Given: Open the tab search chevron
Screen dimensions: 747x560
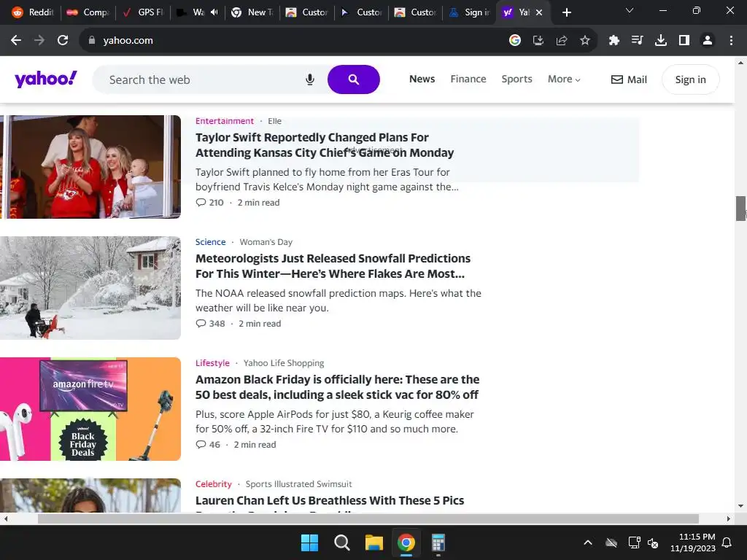Looking at the screenshot, I should coord(630,10).
